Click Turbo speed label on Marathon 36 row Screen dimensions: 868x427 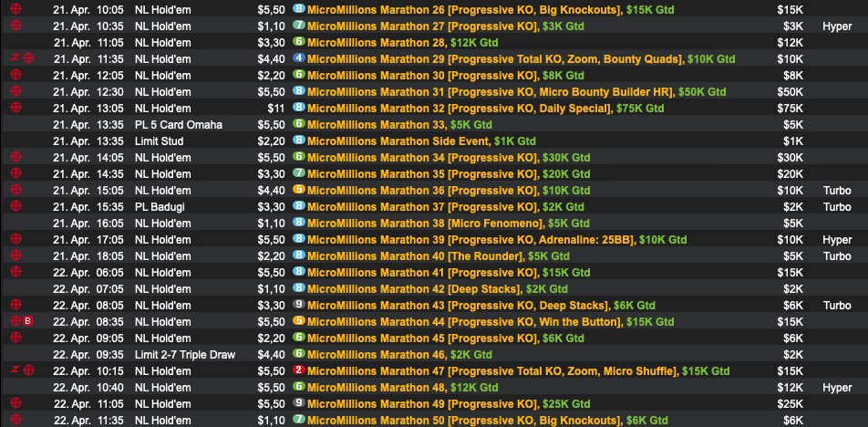tap(837, 191)
